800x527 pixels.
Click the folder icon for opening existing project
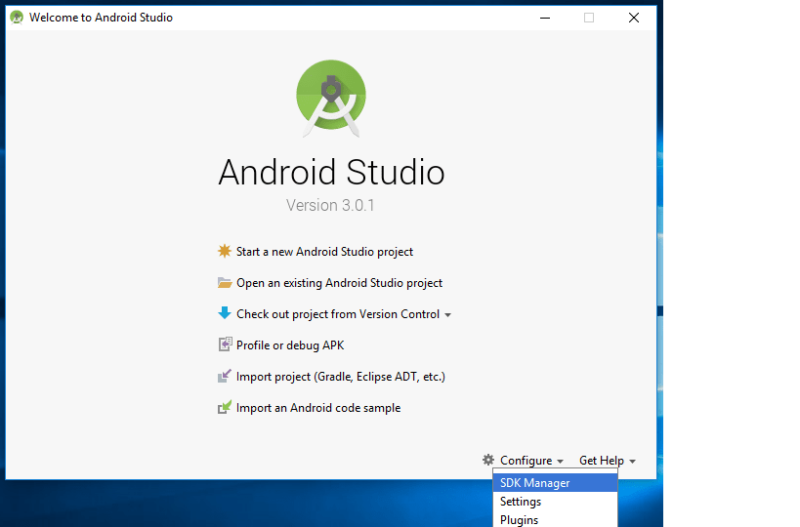pyautogui.click(x=224, y=283)
